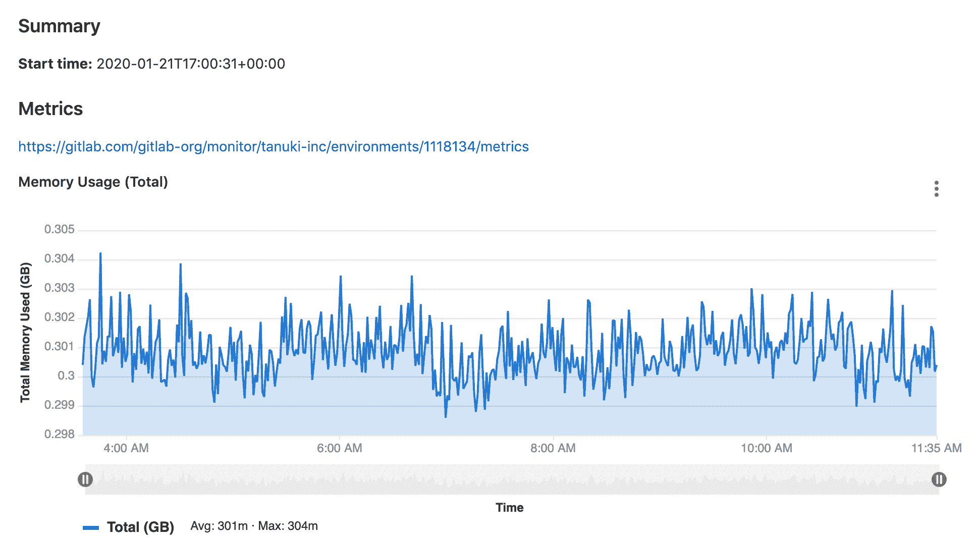
Task: Toggle the Total (GB) series in the legend
Action: pos(140,526)
